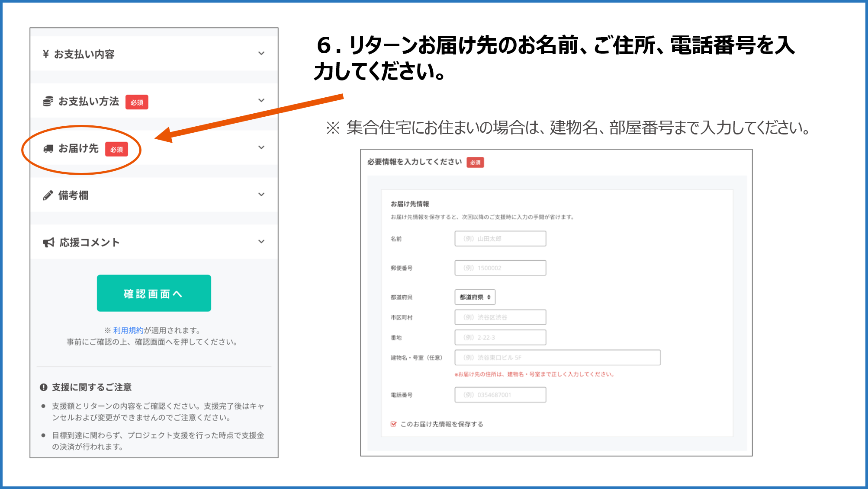868x489 pixels.
Task: Click the 郵便番号 input field
Action: coord(500,268)
